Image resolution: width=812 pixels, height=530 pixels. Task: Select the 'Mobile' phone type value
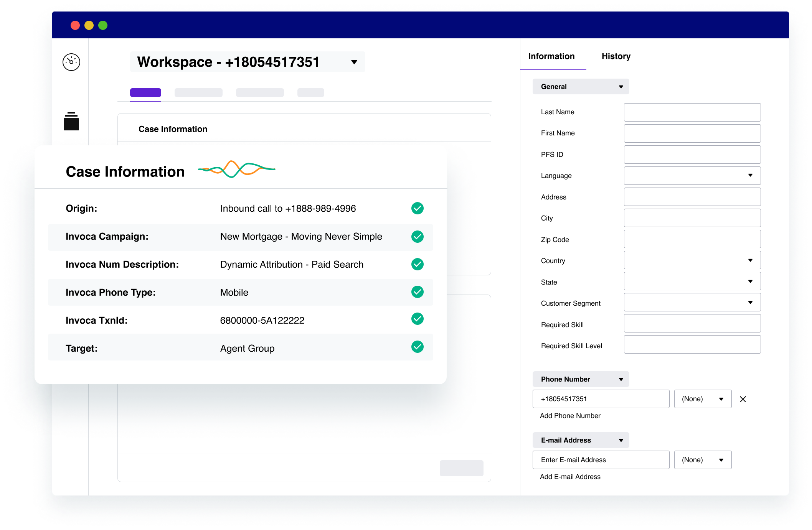[x=234, y=293]
